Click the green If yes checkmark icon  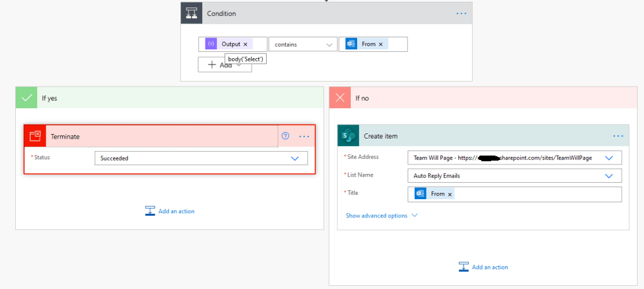(27, 98)
